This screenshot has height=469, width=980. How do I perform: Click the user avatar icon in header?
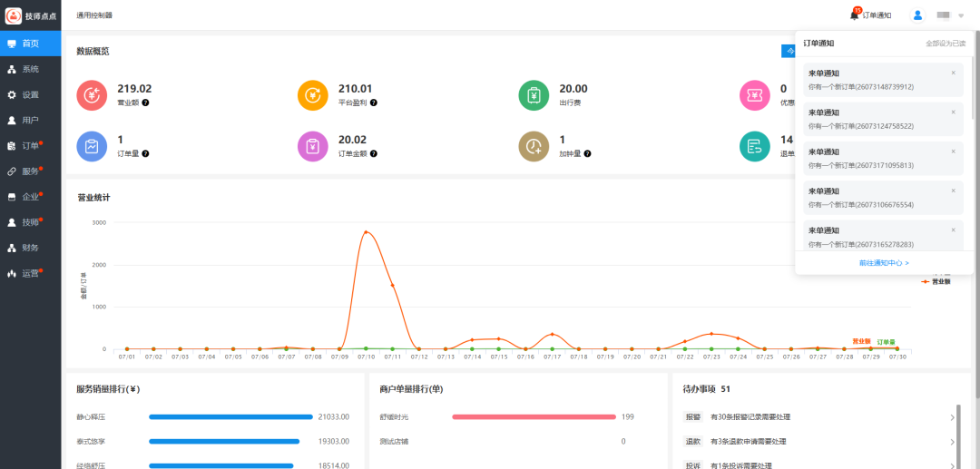click(917, 15)
